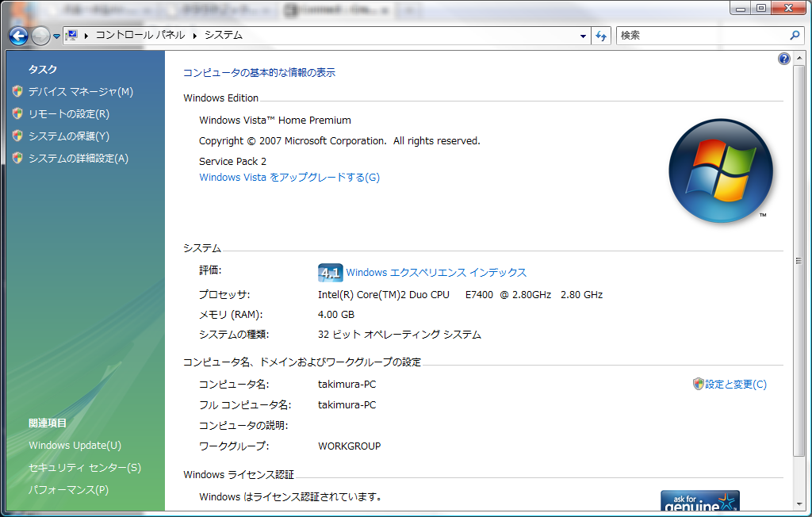The height and width of the screenshot is (517, 812).
Task: Click 設定と変更(C) link
Action: [735, 385]
